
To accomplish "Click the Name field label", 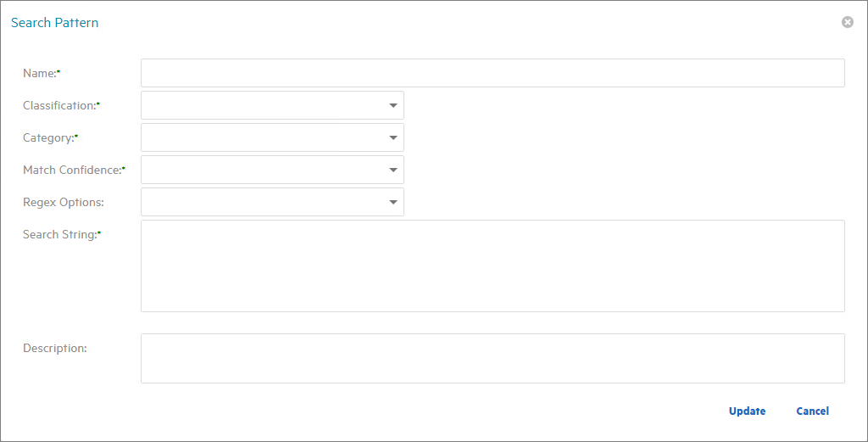I will [x=40, y=74].
